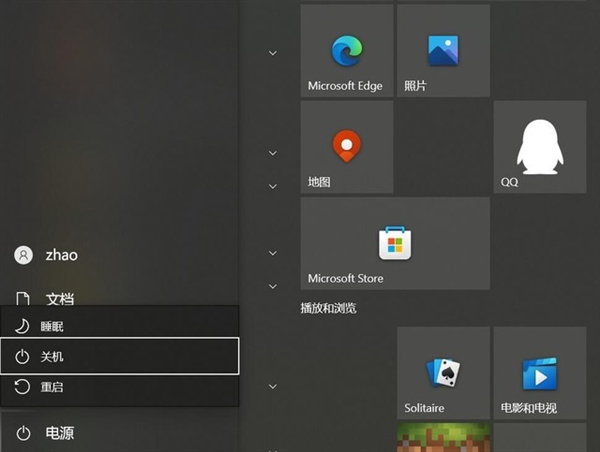Click the crescent moon sleep icon

23,326
